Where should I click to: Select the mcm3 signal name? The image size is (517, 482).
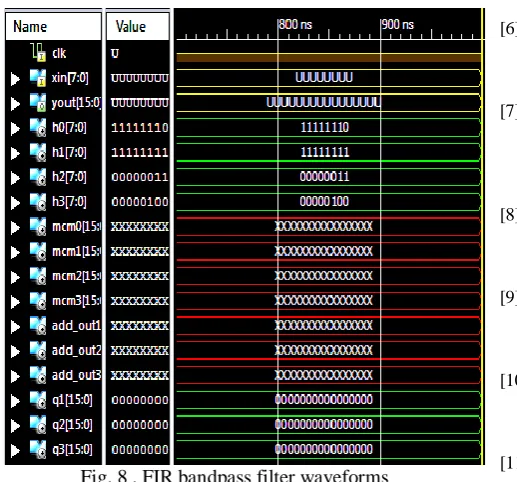coord(76,301)
